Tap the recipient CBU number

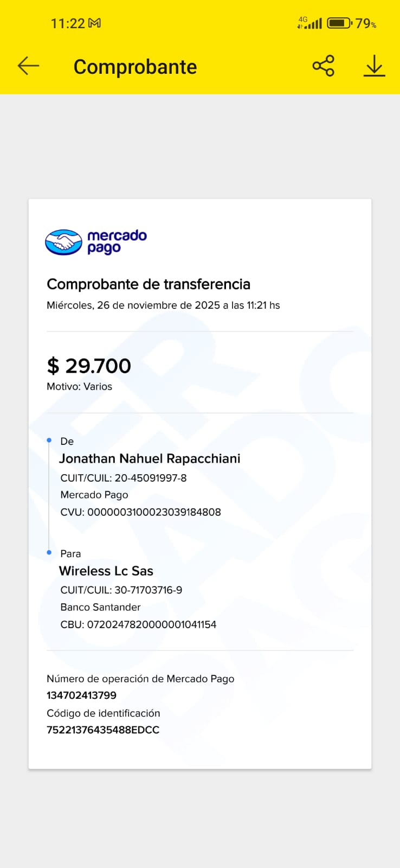[x=151, y=624]
